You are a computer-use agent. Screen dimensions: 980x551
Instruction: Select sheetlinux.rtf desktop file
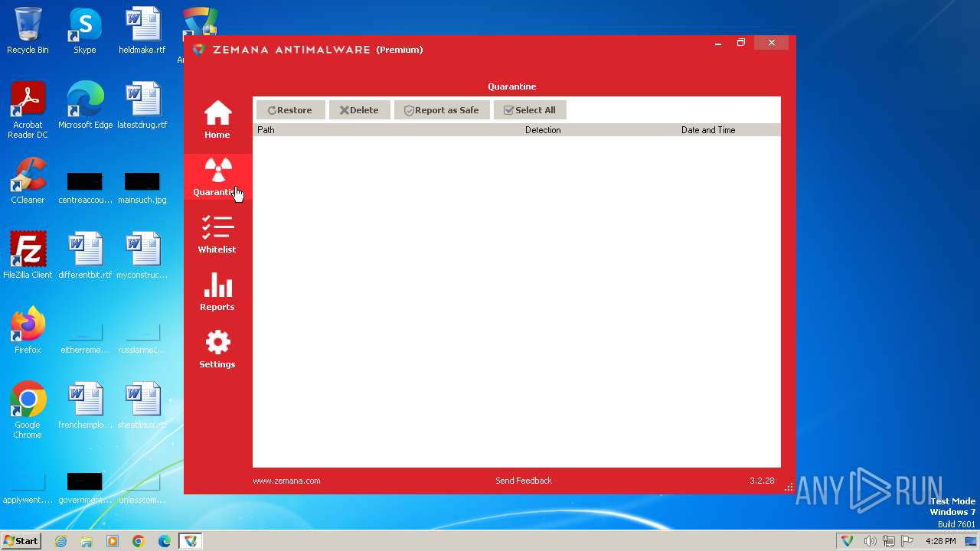tap(142, 406)
